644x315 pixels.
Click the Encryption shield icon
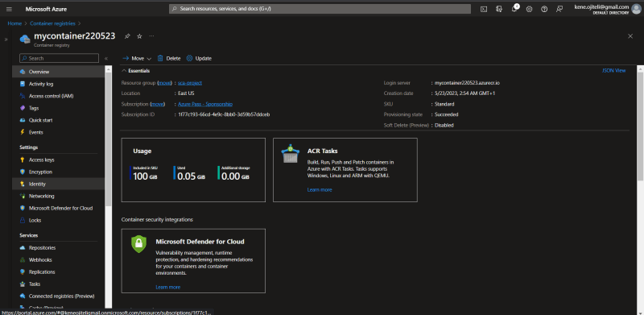pos(23,172)
